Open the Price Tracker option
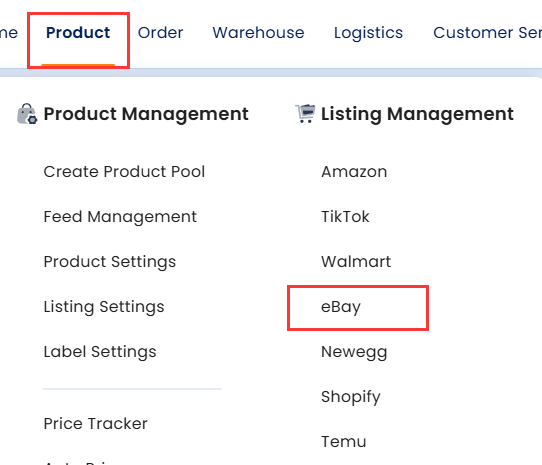This screenshot has width=542, height=465. 96,424
